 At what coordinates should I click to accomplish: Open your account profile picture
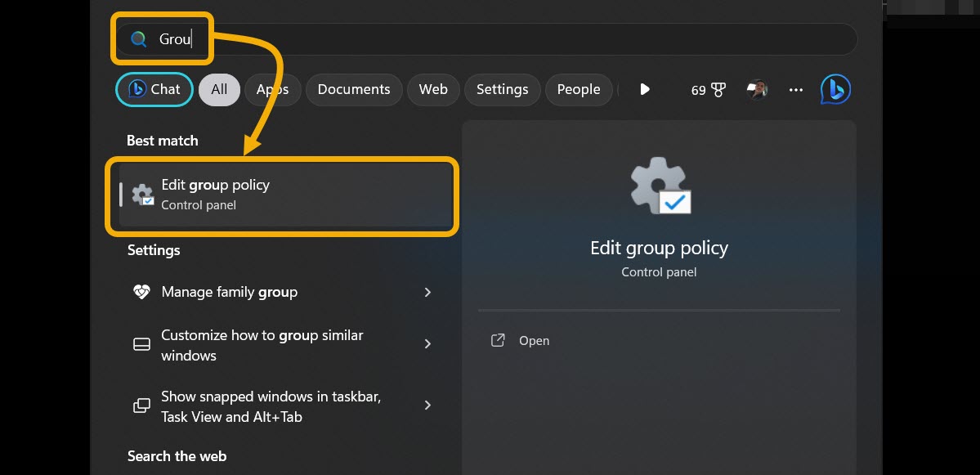tap(756, 89)
